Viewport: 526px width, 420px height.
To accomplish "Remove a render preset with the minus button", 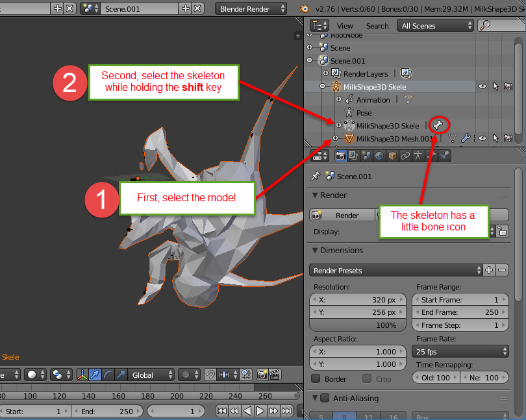I will (x=502, y=271).
